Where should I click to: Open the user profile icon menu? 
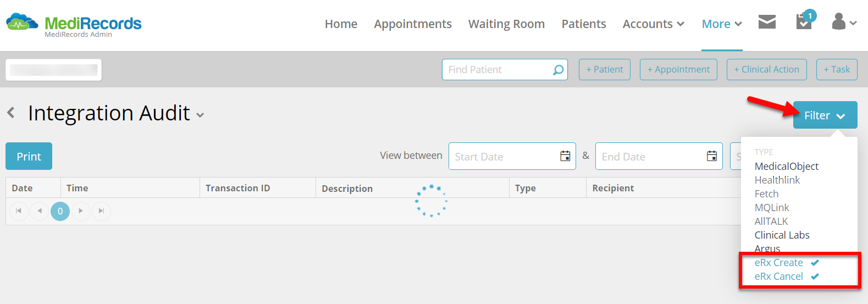tap(844, 22)
